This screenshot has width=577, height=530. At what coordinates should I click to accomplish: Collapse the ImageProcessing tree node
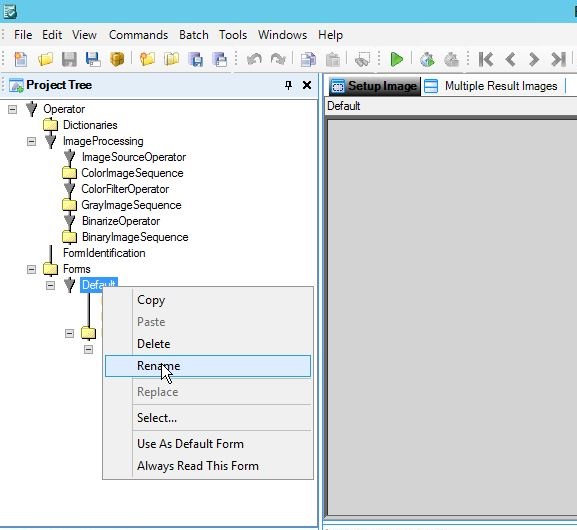(32, 141)
